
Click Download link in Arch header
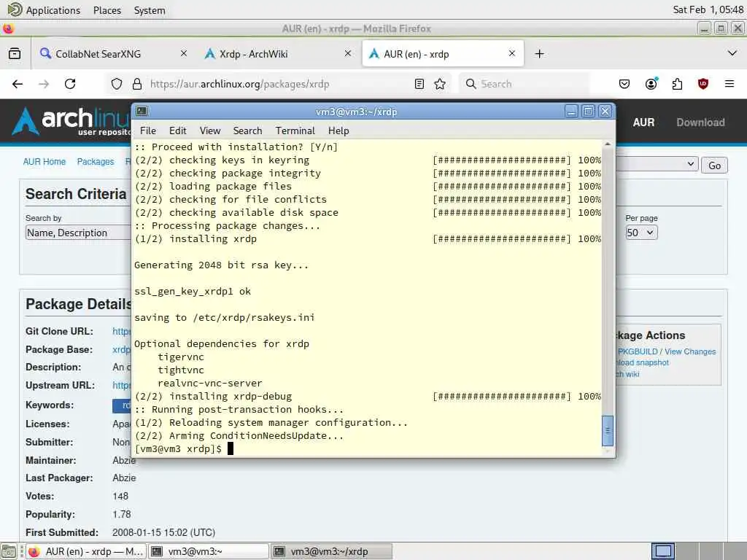(x=700, y=122)
